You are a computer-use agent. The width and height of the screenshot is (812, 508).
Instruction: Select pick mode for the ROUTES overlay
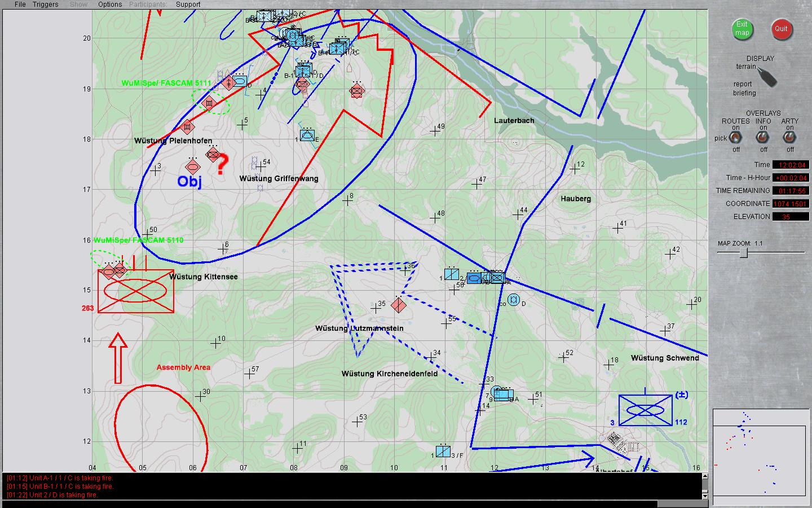[x=720, y=138]
